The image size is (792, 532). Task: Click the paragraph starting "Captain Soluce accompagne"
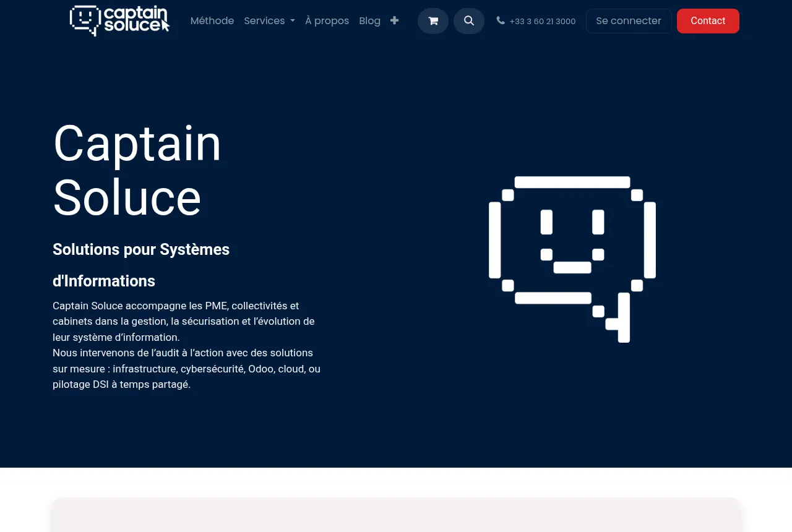(184, 321)
